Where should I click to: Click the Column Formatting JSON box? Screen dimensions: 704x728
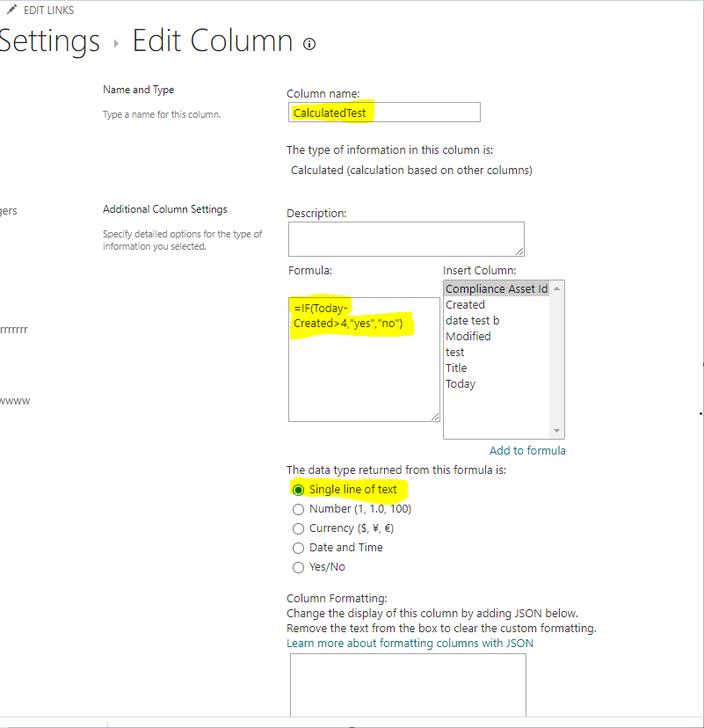pyautogui.click(x=408, y=686)
